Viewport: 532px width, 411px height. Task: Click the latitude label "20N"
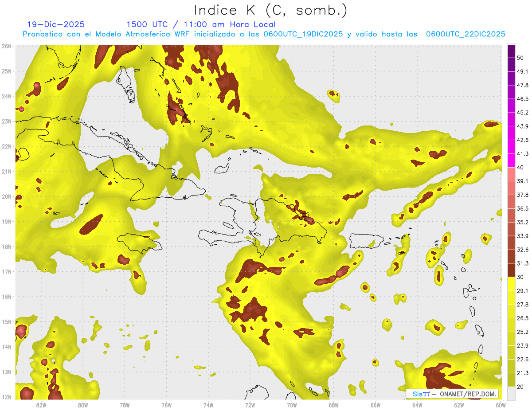coord(7,196)
